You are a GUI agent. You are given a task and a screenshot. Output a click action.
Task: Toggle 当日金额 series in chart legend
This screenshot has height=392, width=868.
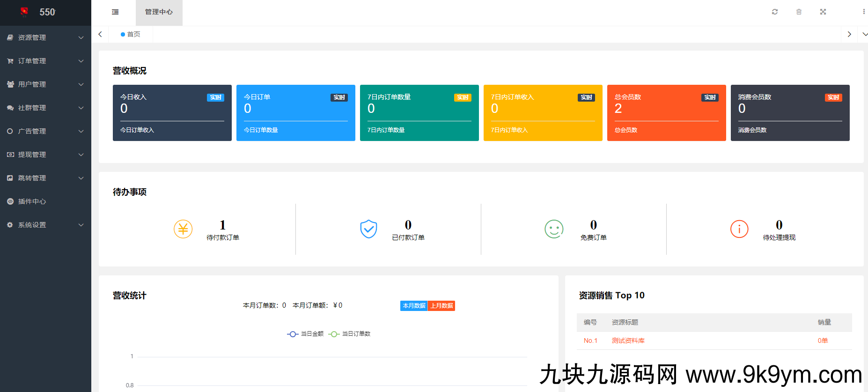[x=306, y=334]
